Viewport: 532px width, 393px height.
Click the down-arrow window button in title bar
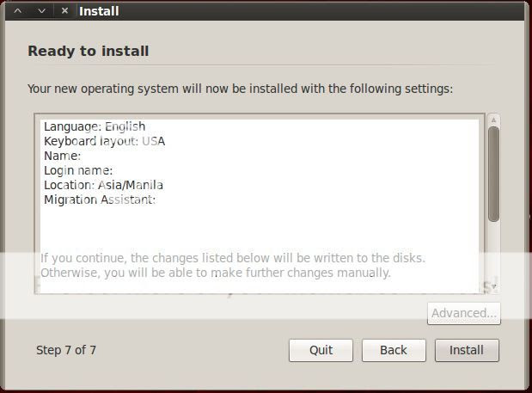[41, 11]
